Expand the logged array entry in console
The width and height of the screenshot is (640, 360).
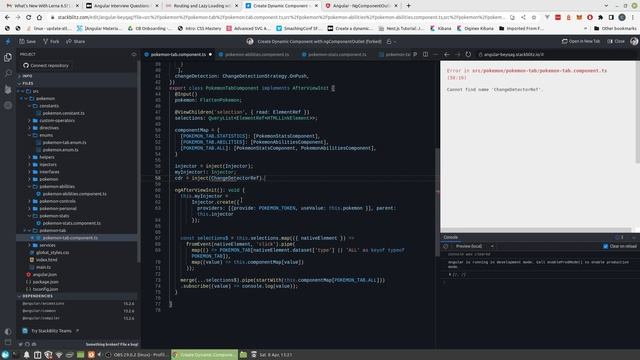coord(450,274)
